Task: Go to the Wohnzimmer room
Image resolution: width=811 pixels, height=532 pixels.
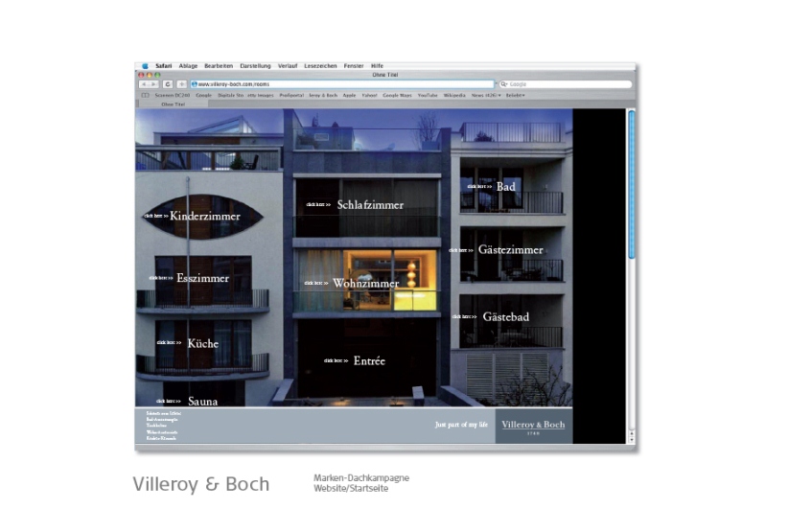Action: point(365,284)
